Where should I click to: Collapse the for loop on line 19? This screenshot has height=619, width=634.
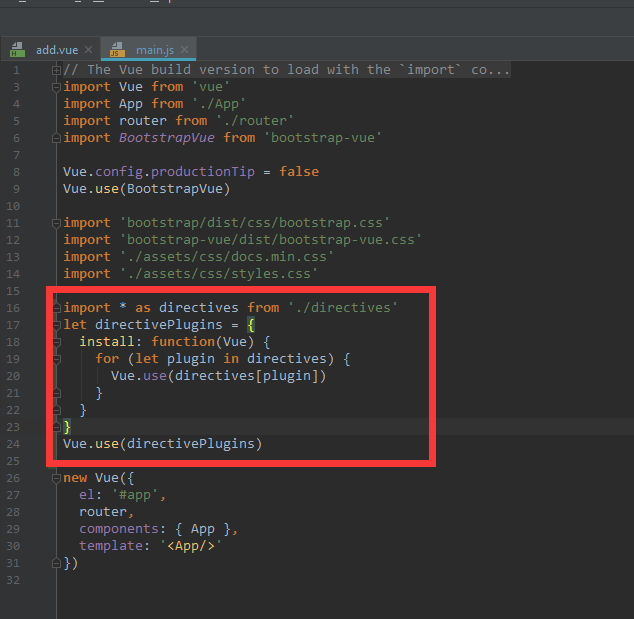(57, 359)
